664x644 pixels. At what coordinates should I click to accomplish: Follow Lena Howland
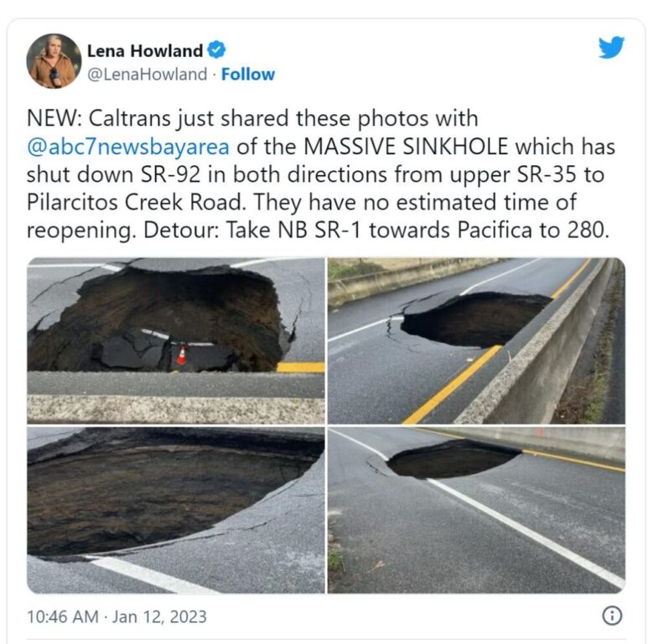(248, 74)
